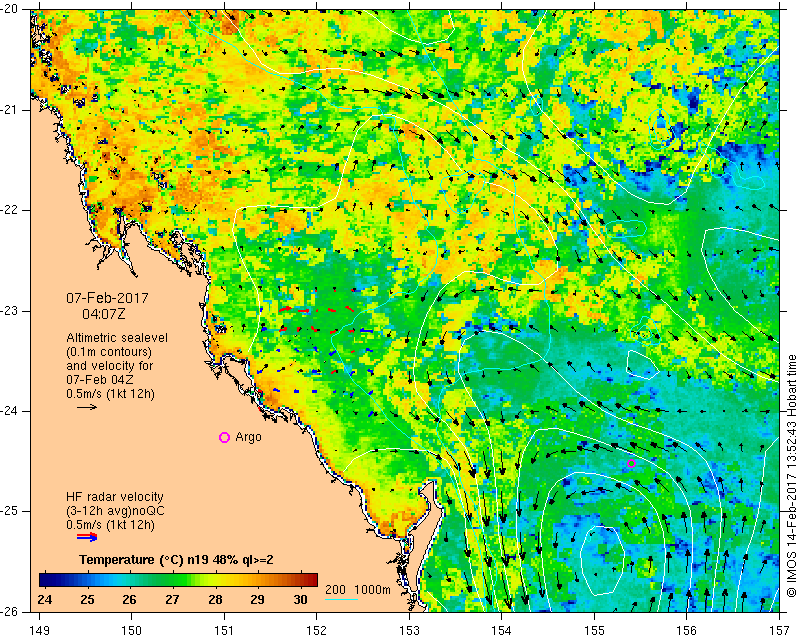Click the 150 longitude axis label
This screenshot has height=640, width=800.
132,630
